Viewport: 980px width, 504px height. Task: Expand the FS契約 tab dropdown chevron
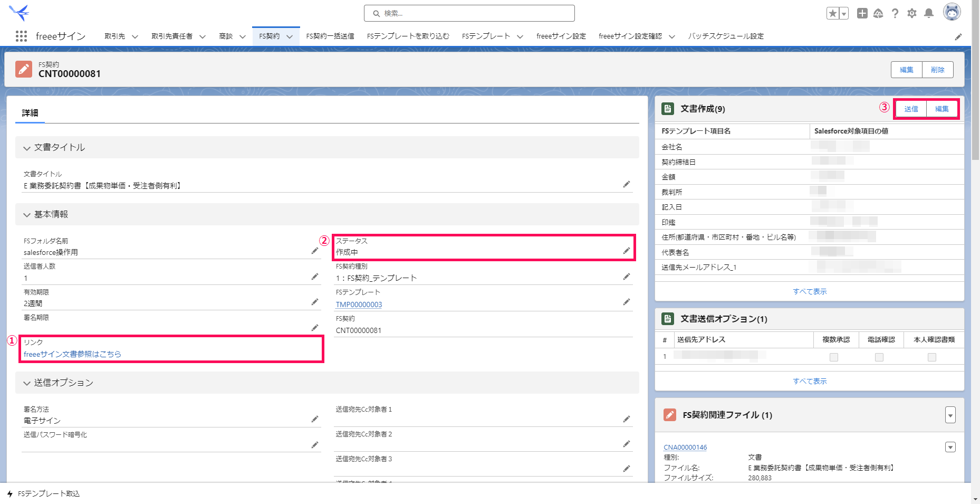tap(290, 36)
